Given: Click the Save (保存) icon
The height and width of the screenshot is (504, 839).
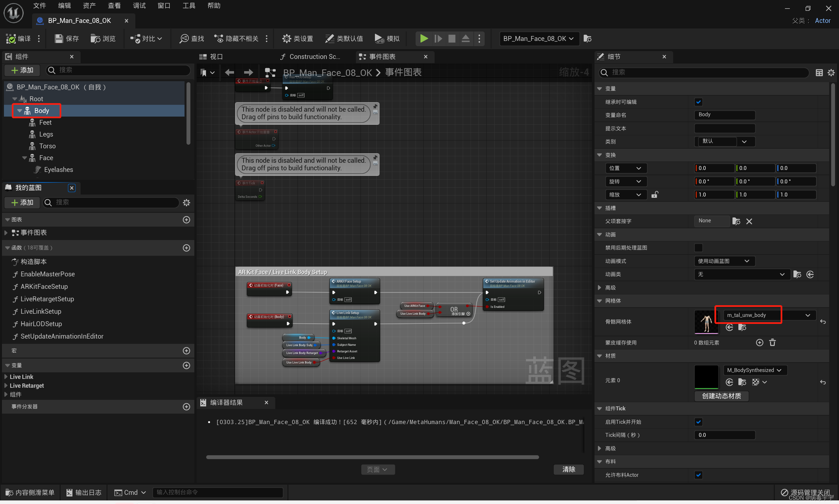Looking at the screenshot, I should point(59,39).
